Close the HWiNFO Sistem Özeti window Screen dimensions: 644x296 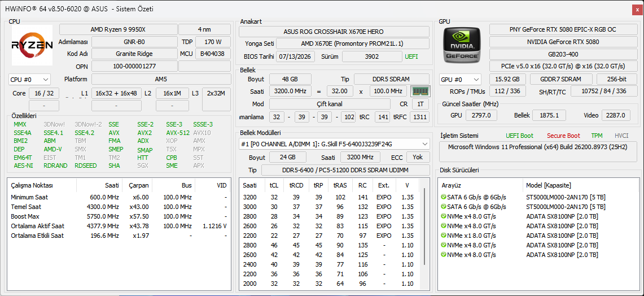pyautogui.click(x=637, y=9)
